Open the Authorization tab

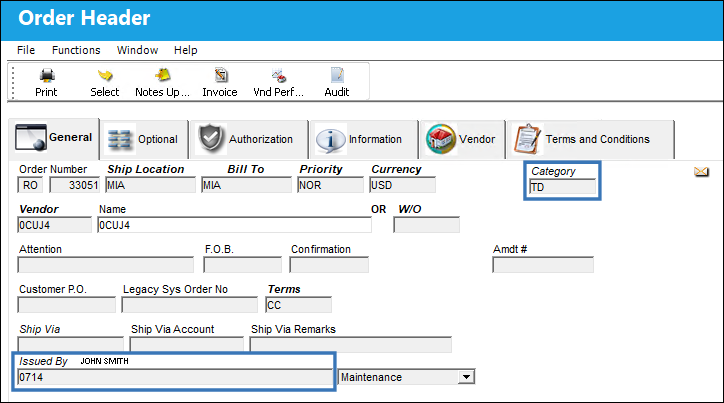(x=249, y=139)
